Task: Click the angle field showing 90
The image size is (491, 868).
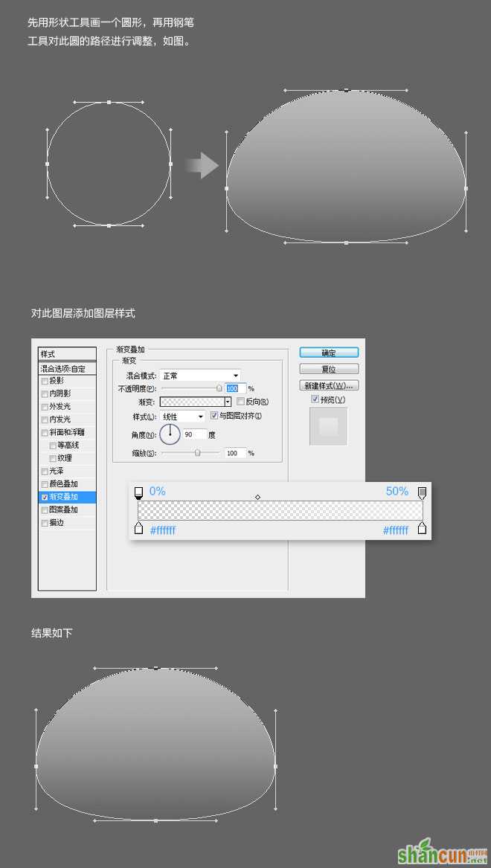Action: click(x=194, y=434)
